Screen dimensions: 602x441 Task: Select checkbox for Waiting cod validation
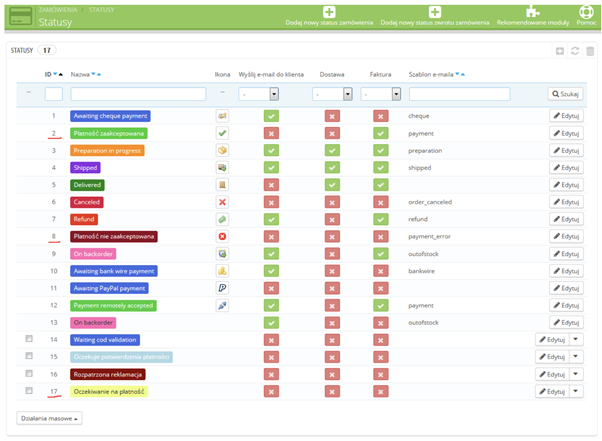[29, 339]
